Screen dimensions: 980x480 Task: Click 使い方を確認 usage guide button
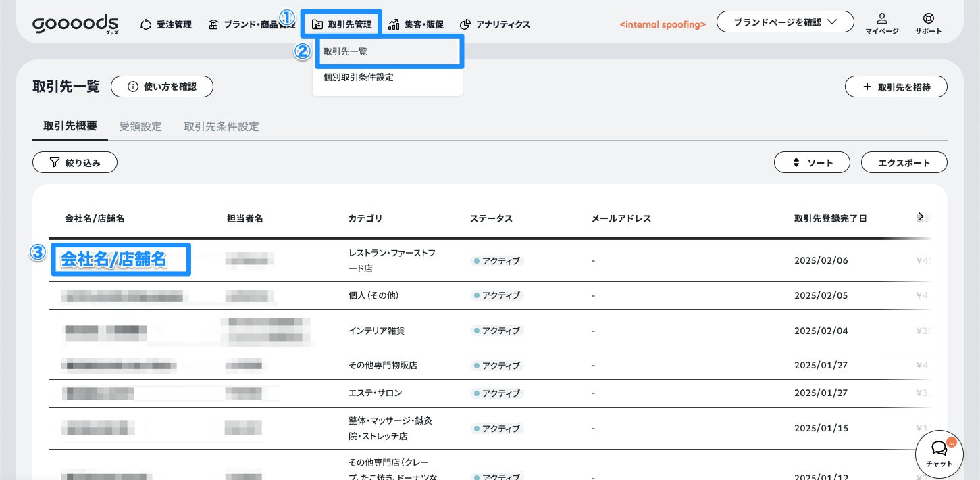[162, 87]
